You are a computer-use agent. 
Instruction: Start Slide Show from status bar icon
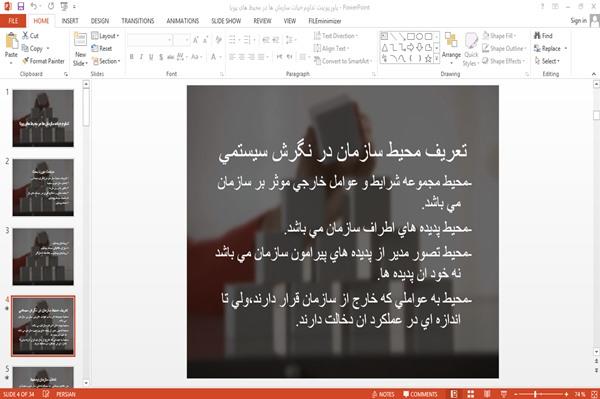point(504,394)
